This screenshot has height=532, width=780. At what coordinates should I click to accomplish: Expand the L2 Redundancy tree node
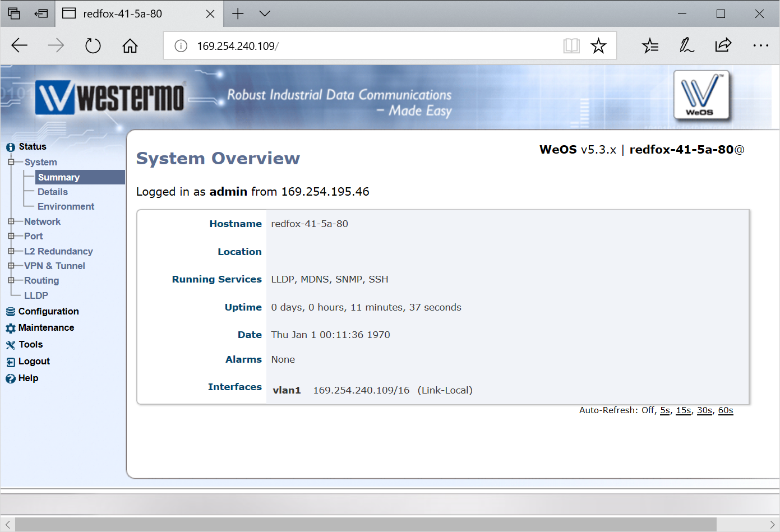point(11,251)
